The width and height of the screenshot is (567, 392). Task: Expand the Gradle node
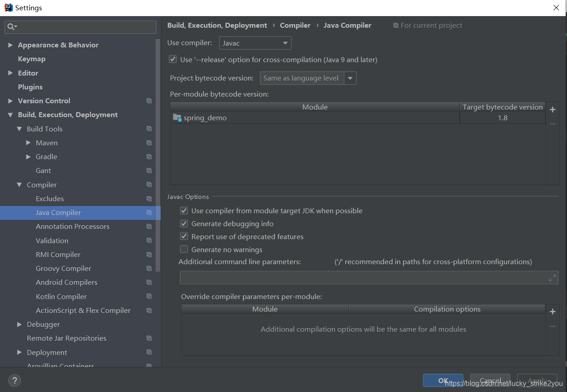click(x=29, y=157)
